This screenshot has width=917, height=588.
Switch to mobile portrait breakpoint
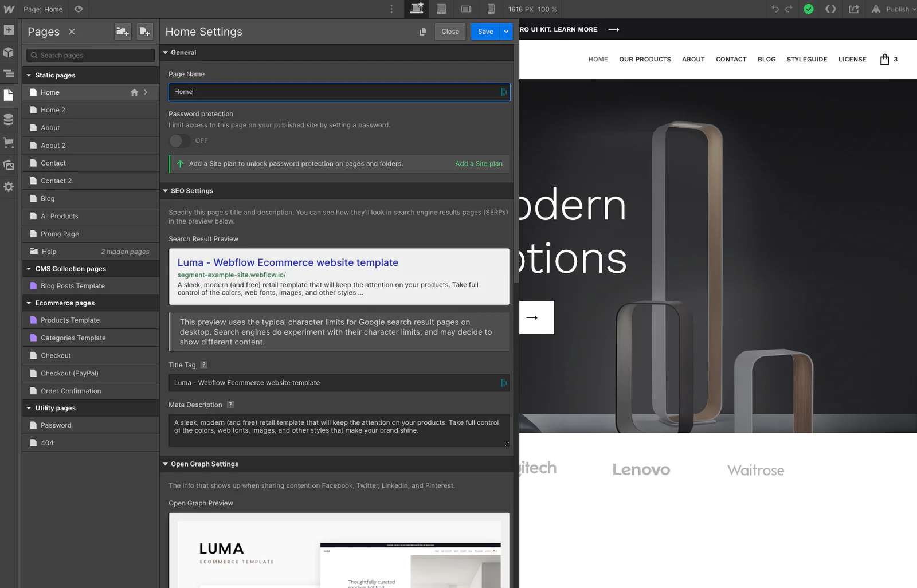point(491,9)
